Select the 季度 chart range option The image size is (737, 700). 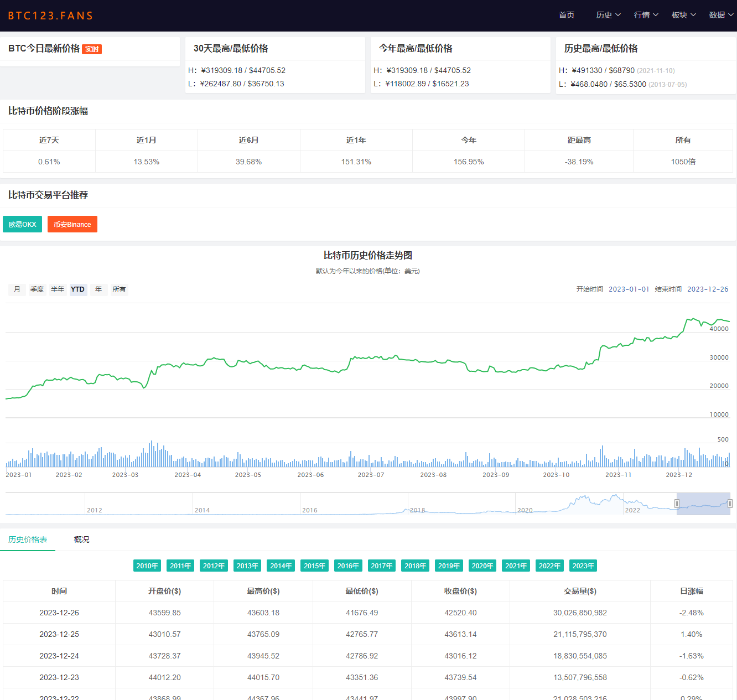coord(37,289)
